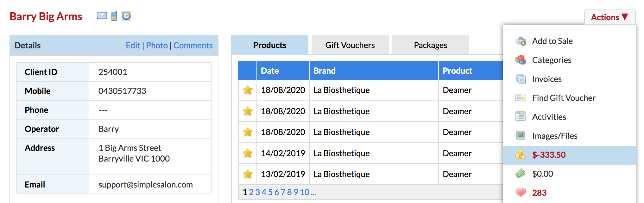Click the 13/02/2019 date cell
This screenshot has width=644, height=203.
pyautogui.click(x=283, y=174)
